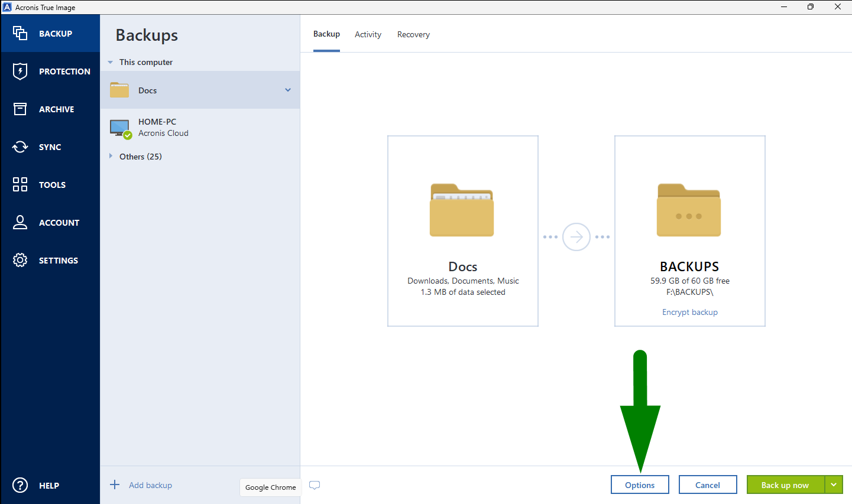852x504 pixels.
Task: Click the Encrypt backup link
Action: point(689,312)
